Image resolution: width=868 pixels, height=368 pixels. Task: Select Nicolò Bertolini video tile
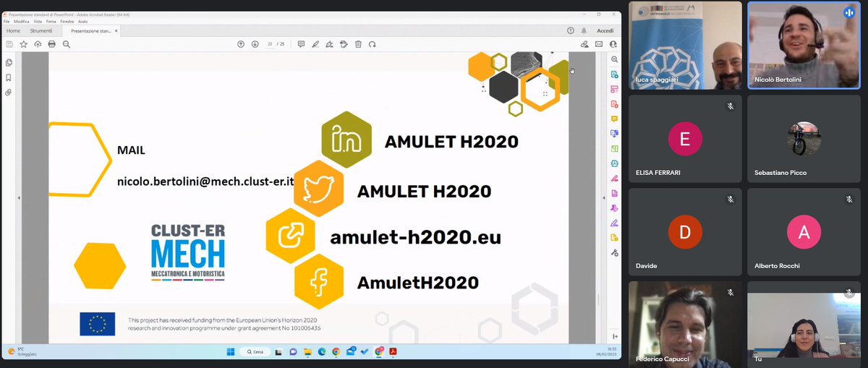click(804, 46)
